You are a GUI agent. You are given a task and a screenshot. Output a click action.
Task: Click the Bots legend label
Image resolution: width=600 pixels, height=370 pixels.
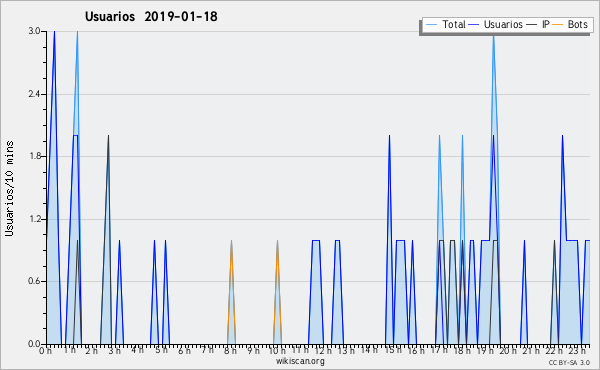(x=577, y=24)
